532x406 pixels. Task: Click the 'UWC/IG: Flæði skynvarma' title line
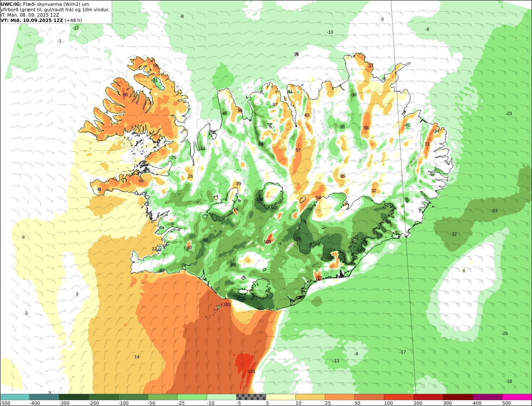tap(45, 4)
